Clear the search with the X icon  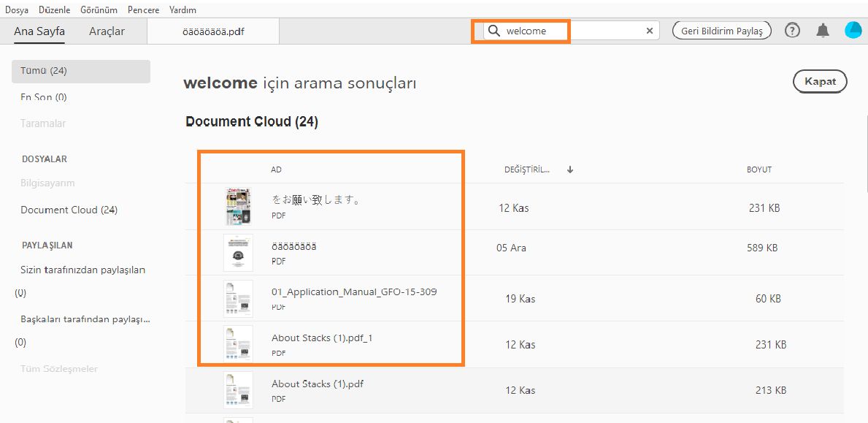coord(649,31)
